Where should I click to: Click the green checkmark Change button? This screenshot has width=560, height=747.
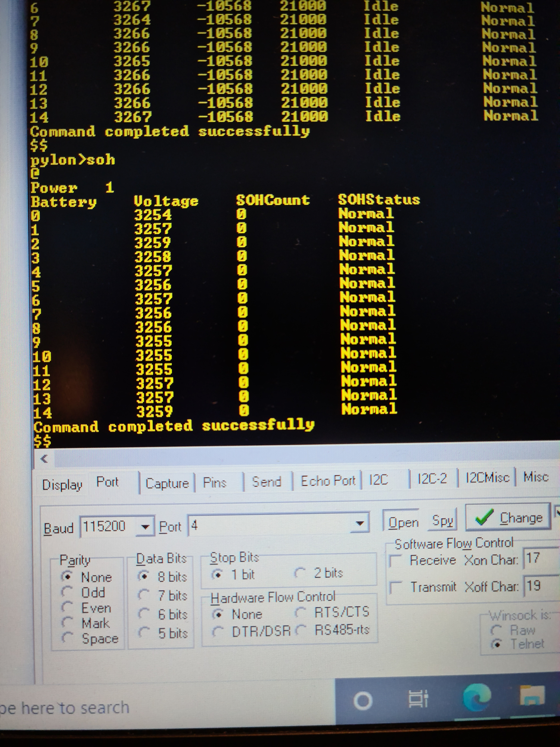coord(508,517)
